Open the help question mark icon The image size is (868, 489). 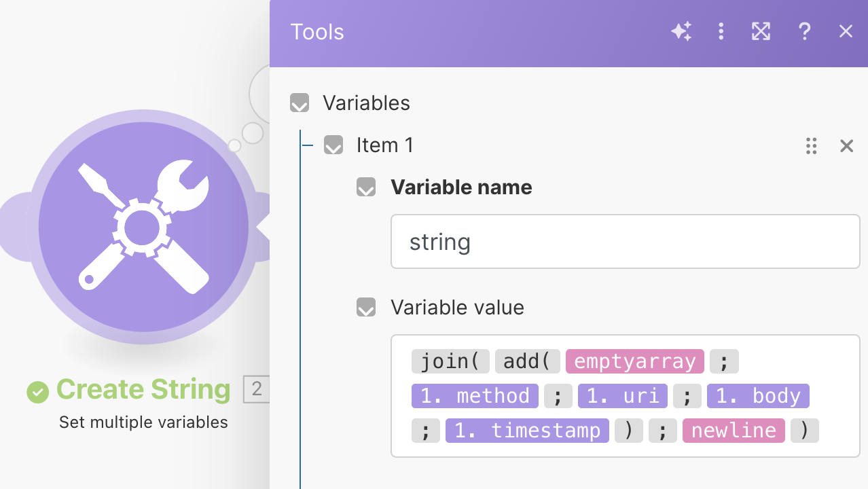[804, 31]
